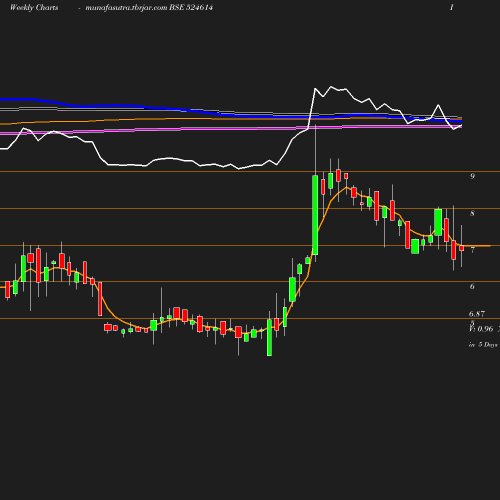Click the price axis label "9"
Image resolution: width=500 pixels, height=500 pixels.
472,176
